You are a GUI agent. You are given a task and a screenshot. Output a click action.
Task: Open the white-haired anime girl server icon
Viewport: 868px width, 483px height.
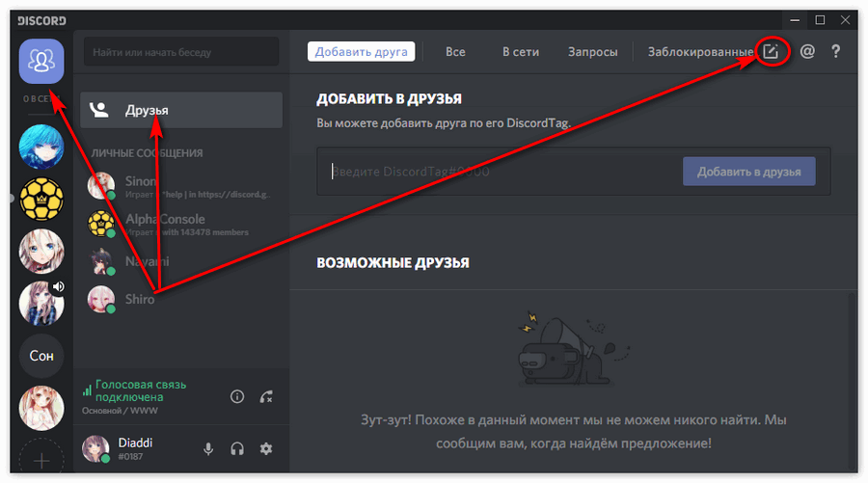pos(41,252)
